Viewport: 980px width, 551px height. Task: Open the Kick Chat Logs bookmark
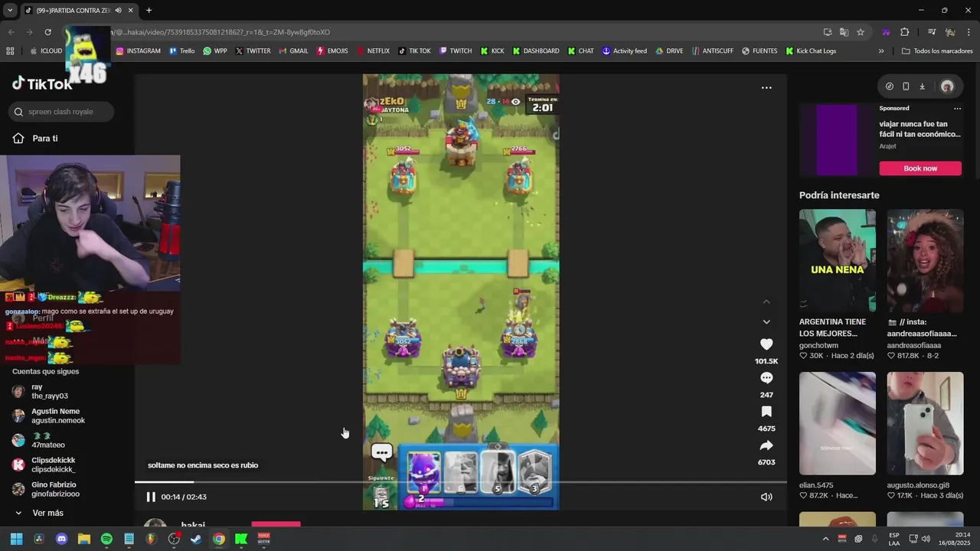click(811, 51)
